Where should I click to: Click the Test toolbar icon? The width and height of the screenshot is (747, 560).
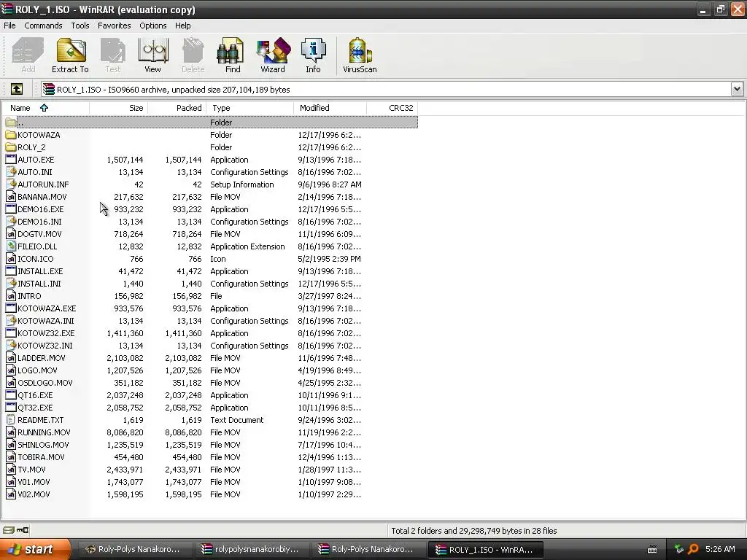113,50
